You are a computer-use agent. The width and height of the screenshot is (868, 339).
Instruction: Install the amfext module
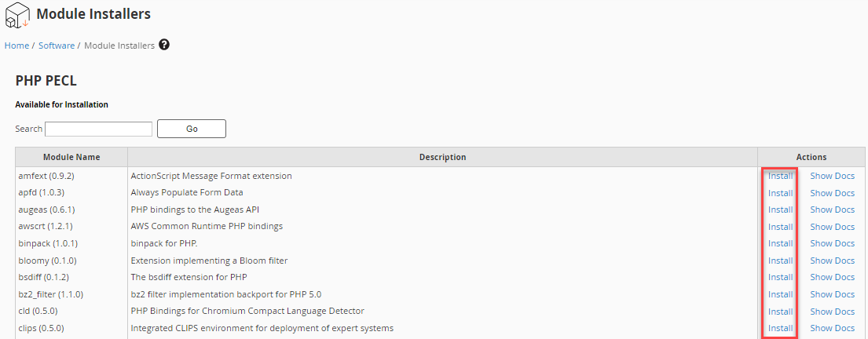[x=780, y=176]
